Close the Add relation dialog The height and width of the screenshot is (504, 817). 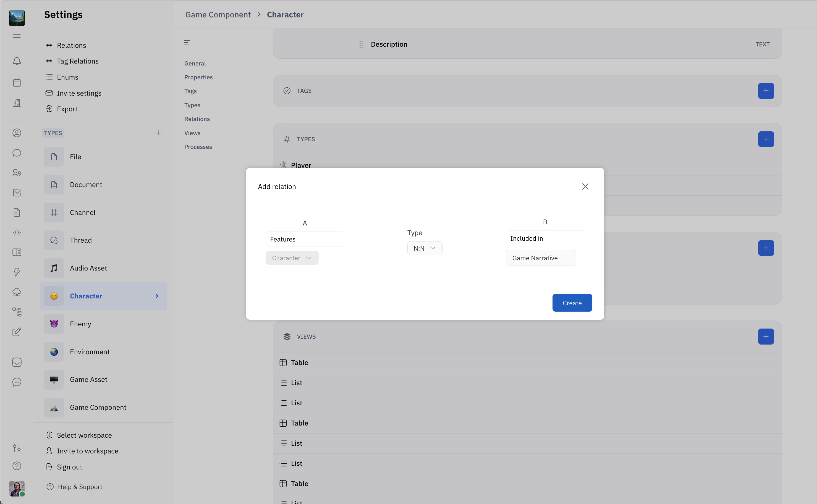(x=585, y=187)
